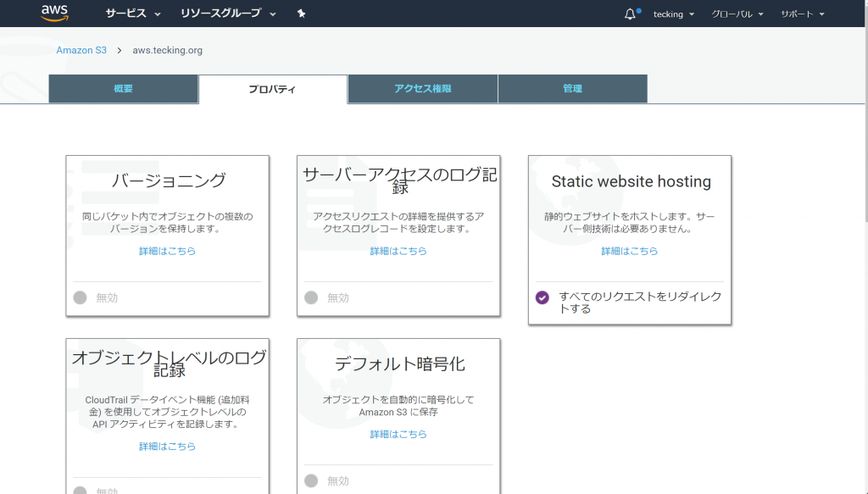Switch to the 概要 tab
Image resolution: width=868 pixels, height=494 pixels.
pyautogui.click(x=124, y=88)
